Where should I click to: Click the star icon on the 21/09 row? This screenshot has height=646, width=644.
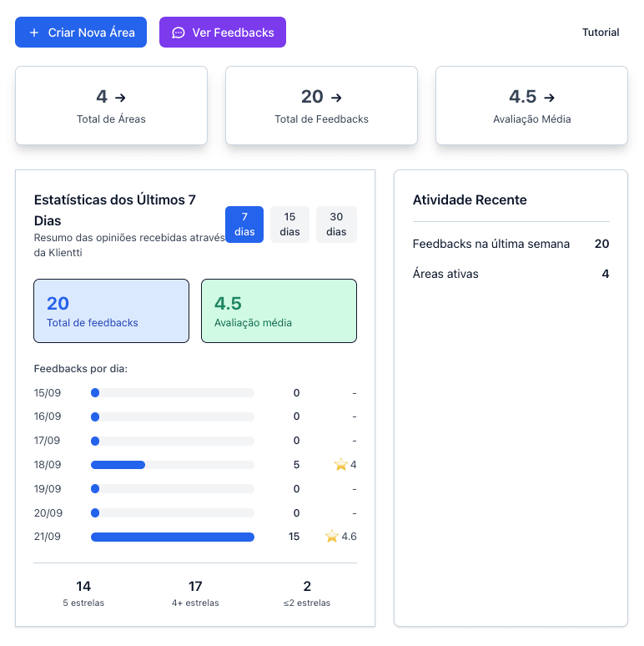click(331, 536)
